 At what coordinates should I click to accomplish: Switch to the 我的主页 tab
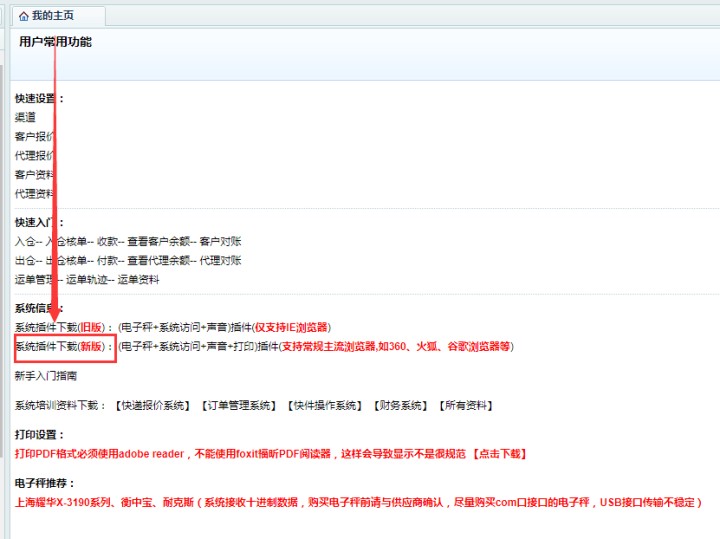click(58, 16)
